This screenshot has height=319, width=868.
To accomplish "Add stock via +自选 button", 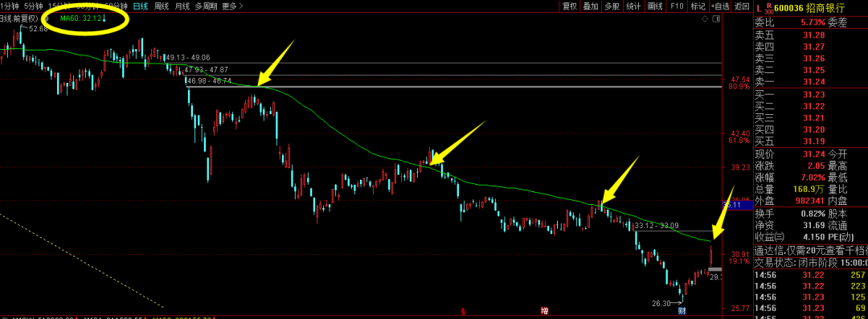I will click(719, 6).
